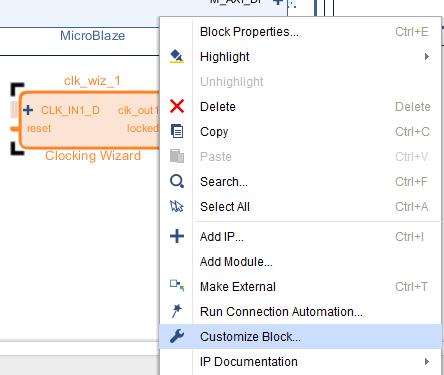Viewport: 444px width, 375px height.
Task: Click the Customize Block wrench icon
Action: pos(177,336)
